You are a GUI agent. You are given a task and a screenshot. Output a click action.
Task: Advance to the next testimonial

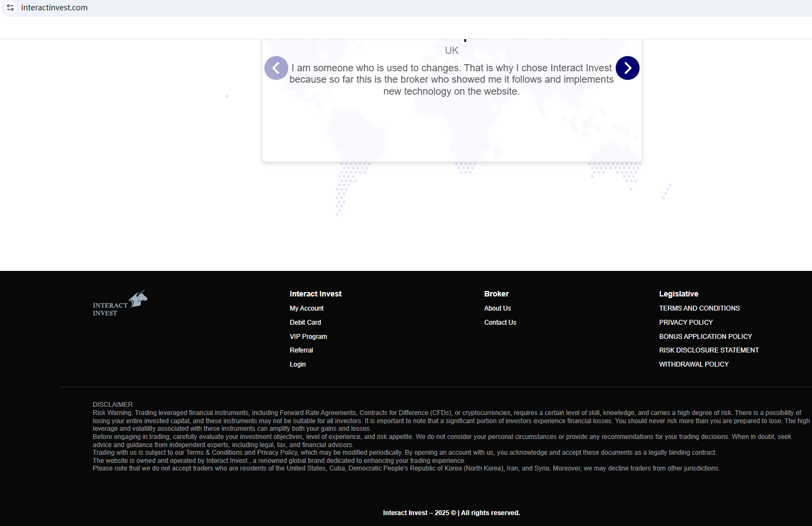point(627,68)
